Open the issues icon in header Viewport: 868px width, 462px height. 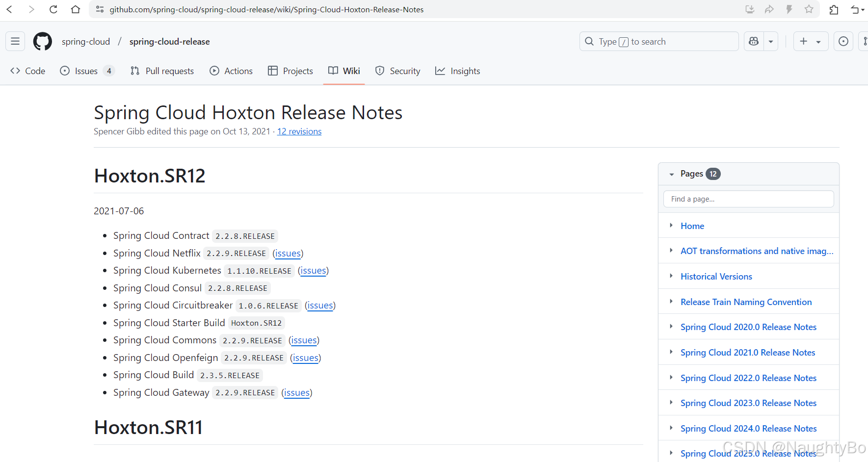pyautogui.click(x=843, y=41)
